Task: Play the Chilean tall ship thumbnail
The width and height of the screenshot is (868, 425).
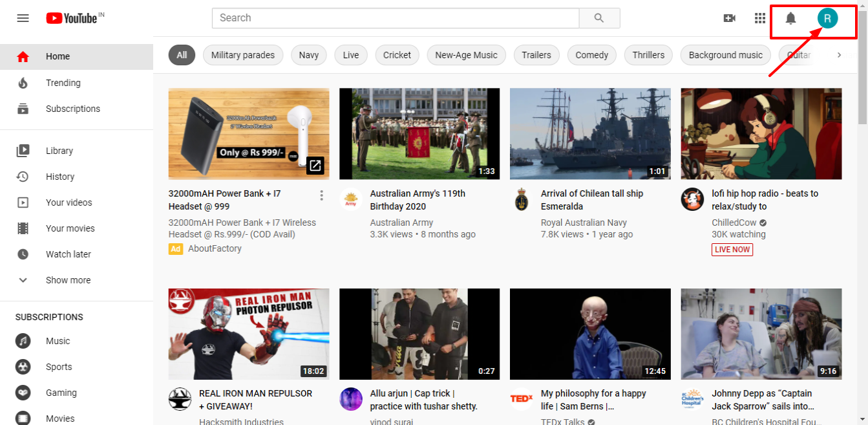Action: (590, 134)
